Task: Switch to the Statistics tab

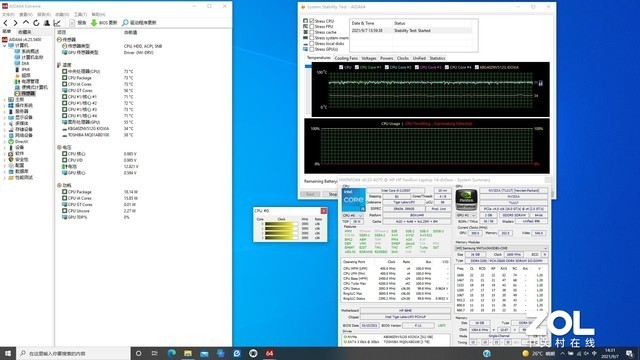Action: [x=437, y=58]
